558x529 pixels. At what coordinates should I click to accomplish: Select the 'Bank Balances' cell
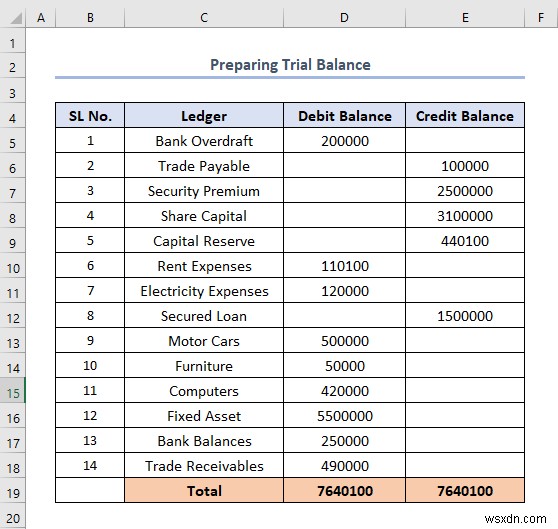tap(204, 440)
